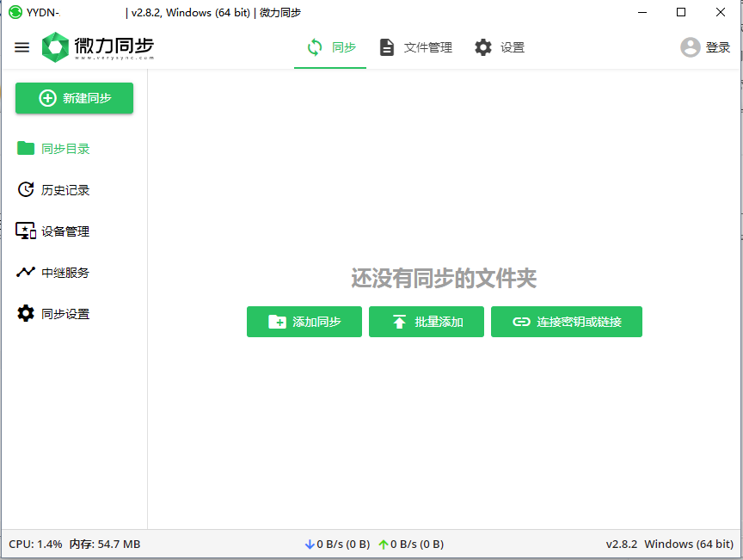Click the 文件管理 document icon
Screen dimensions: 743x560
pyautogui.click(x=387, y=47)
